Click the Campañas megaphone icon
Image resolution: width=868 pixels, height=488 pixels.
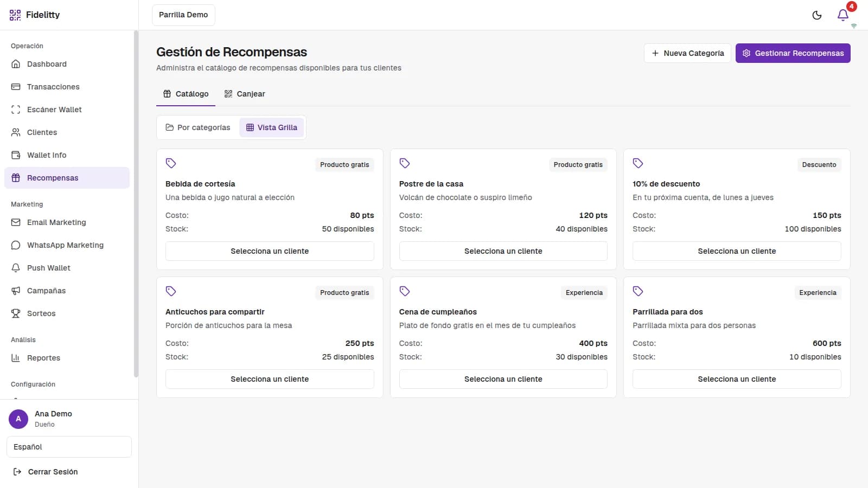[x=16, y=291]
